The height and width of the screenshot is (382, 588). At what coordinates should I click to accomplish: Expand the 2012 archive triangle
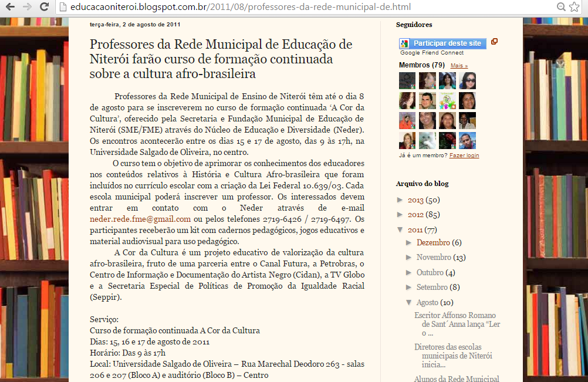[400, 214]
